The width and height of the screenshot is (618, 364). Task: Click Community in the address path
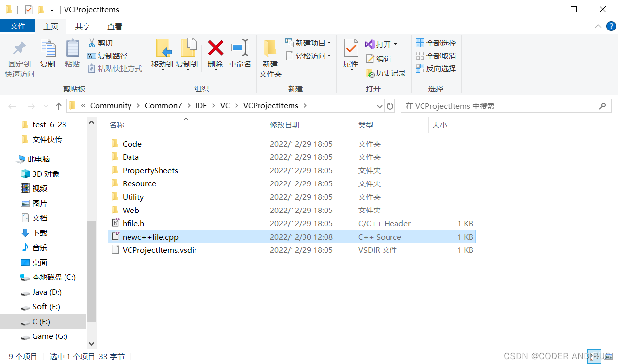111,106
